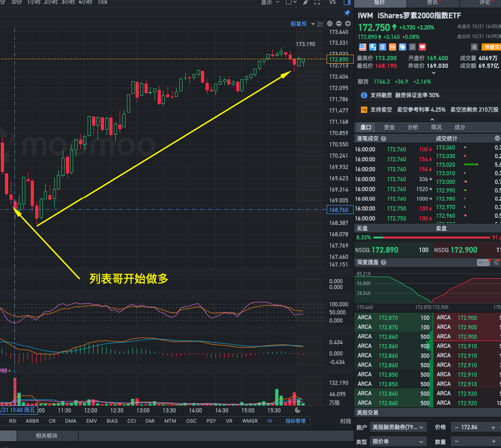Open the 限价单 order type dropdown
501x448 pixels.
click(398, 442)
